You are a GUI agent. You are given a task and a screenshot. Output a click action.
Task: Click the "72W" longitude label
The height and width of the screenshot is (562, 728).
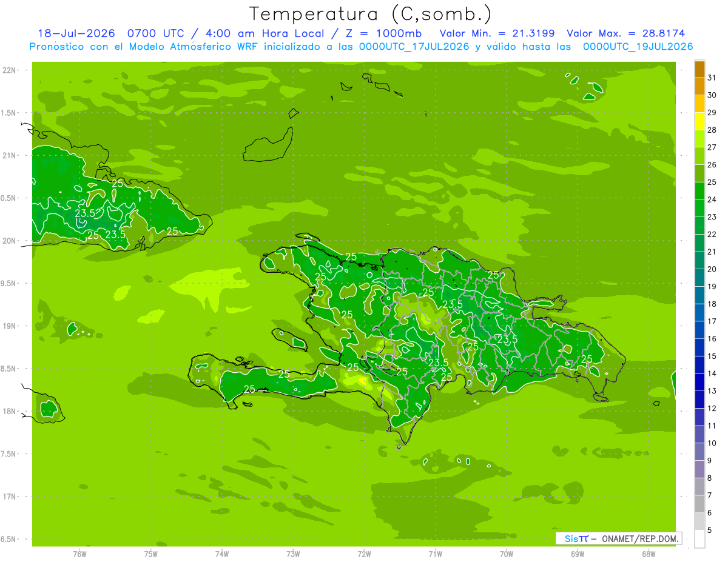[x=364, y=554]
